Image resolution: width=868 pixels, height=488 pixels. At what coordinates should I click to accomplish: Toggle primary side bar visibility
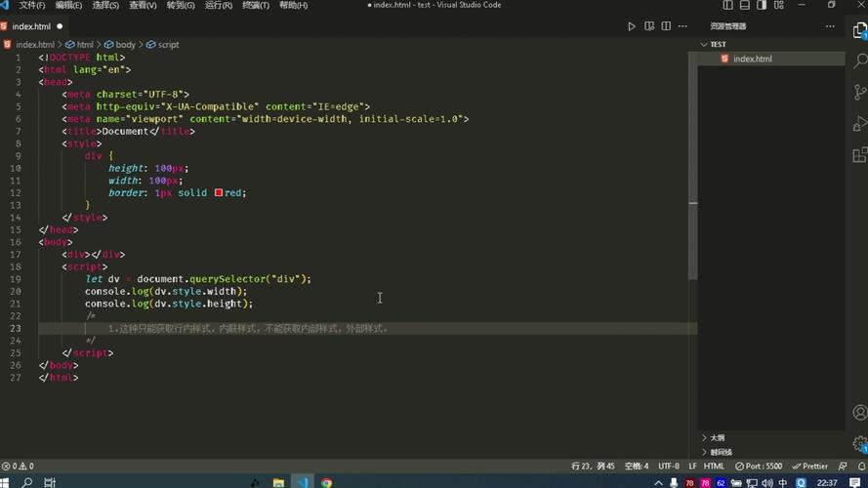point(728,5)
